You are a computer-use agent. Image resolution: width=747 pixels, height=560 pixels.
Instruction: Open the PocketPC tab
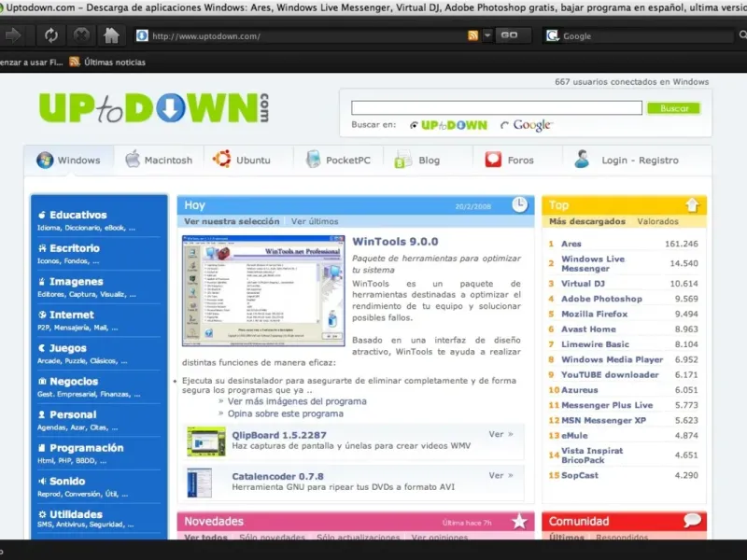click(x=338, y=161)
